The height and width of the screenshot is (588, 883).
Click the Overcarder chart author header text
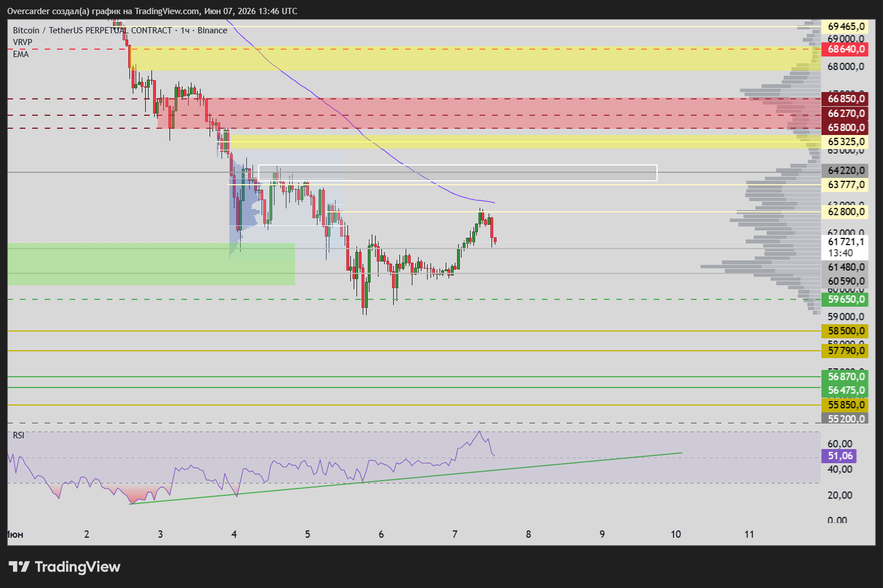[152, 11]
